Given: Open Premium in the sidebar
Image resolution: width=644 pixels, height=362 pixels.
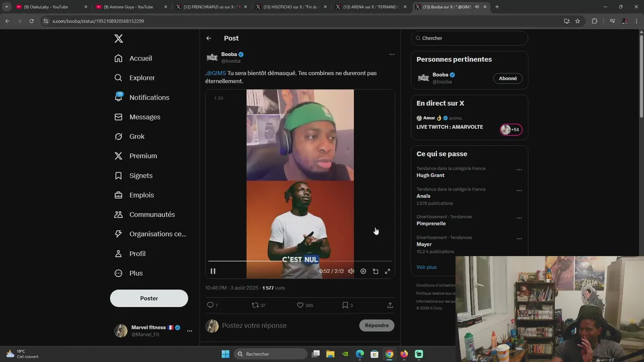Looking at the screenshot, I should click(x=136, y=156).
